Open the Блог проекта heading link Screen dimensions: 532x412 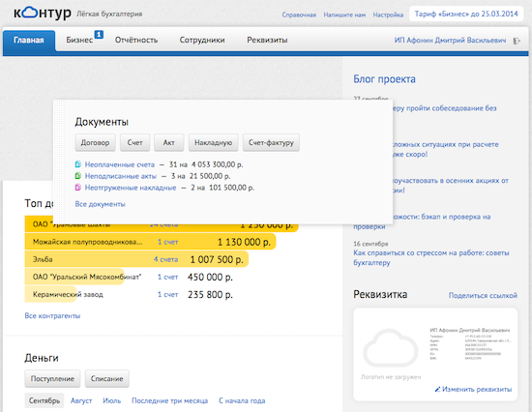384,79
